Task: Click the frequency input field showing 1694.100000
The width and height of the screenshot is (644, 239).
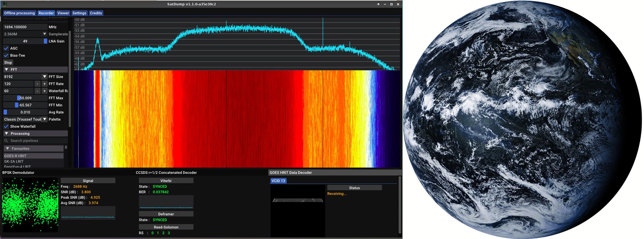Action: (x=24, y=27)
